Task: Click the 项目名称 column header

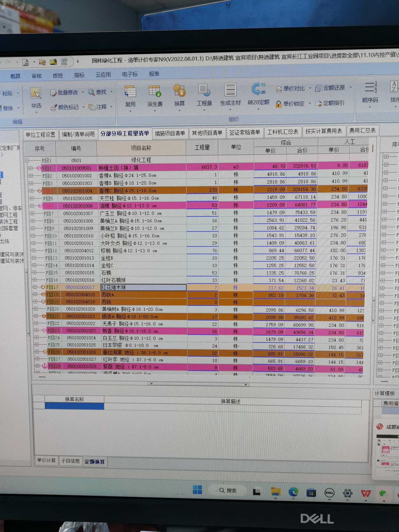Action: tap(141, 148)
